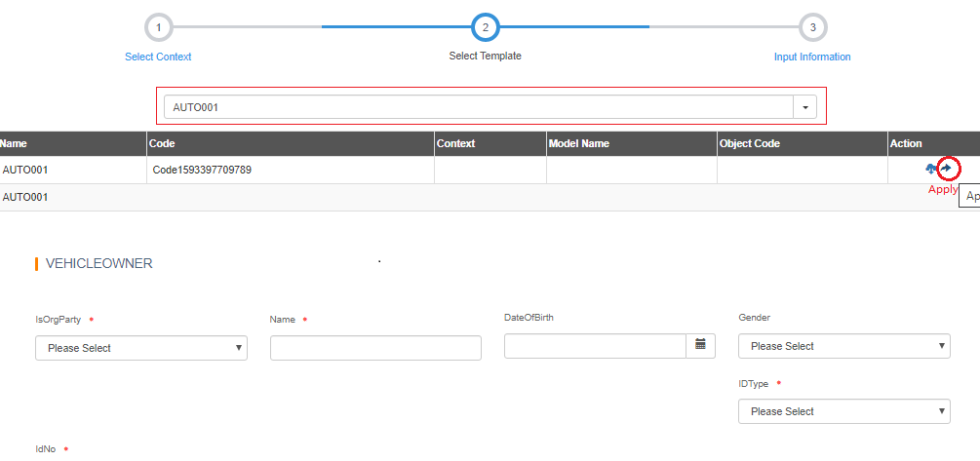The height and width of the screenshot is (461, 980).
Task: Click the Select Context step link
Action: (x=158, y=57)
